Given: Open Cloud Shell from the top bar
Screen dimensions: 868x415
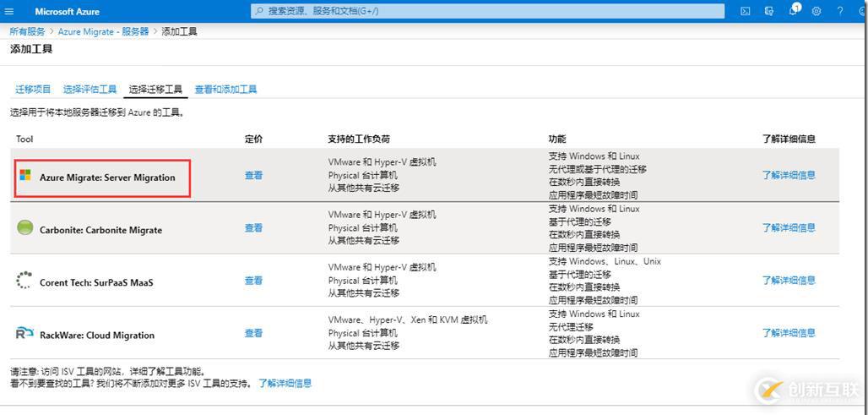Looking at the screenshot, I should click(x=746, y=11).
